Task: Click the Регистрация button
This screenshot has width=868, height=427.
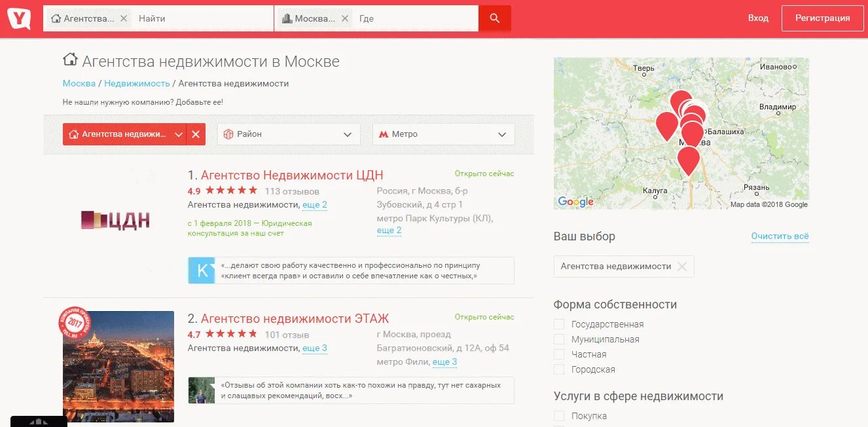Action: pos(822,18)
